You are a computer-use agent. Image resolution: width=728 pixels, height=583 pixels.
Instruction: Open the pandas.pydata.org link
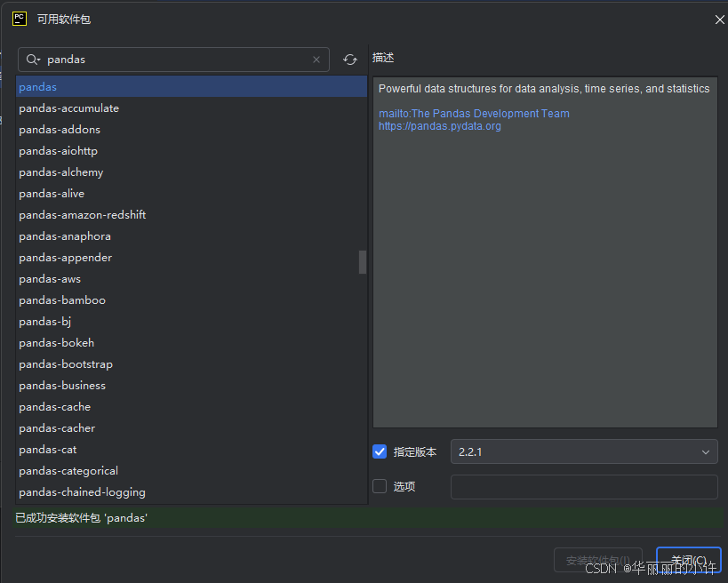coord(440,126)
